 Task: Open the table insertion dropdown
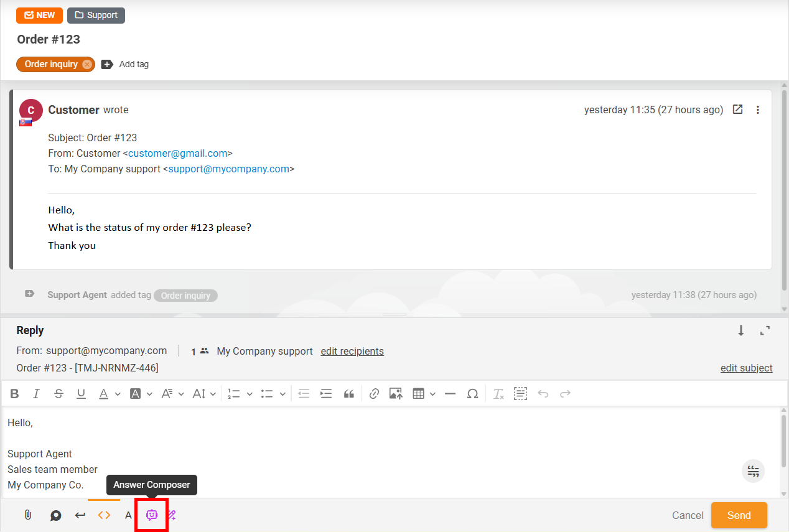(x=432, y=393)
